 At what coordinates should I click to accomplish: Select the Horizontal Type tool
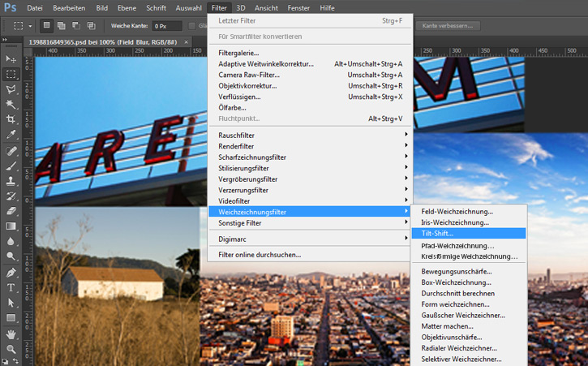11,287
